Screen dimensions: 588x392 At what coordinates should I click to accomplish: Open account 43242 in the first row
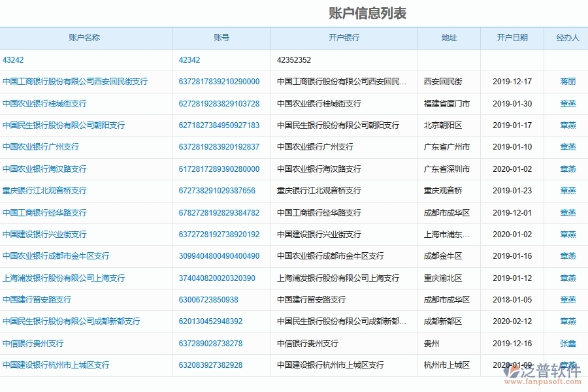[x=12, y=59]
